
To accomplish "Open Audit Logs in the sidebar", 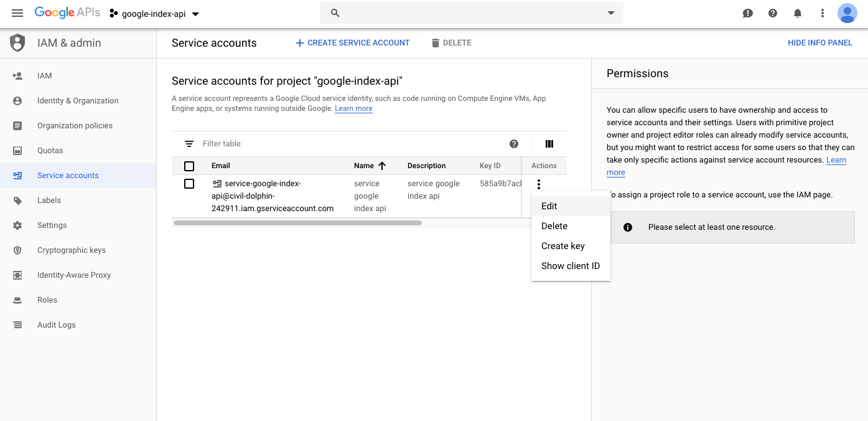I will pyautogui.click(x=78, y=325).
